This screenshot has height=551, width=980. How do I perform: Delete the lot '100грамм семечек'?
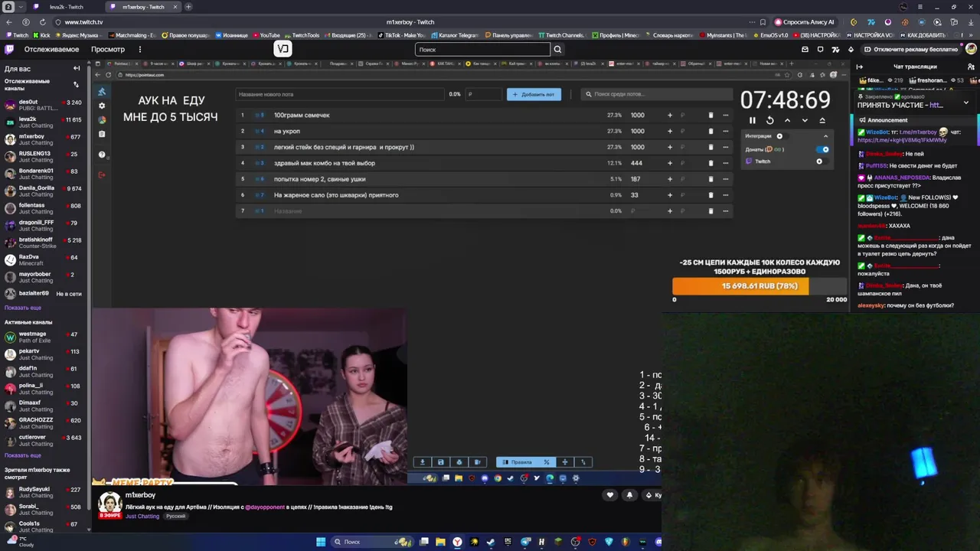710,115
